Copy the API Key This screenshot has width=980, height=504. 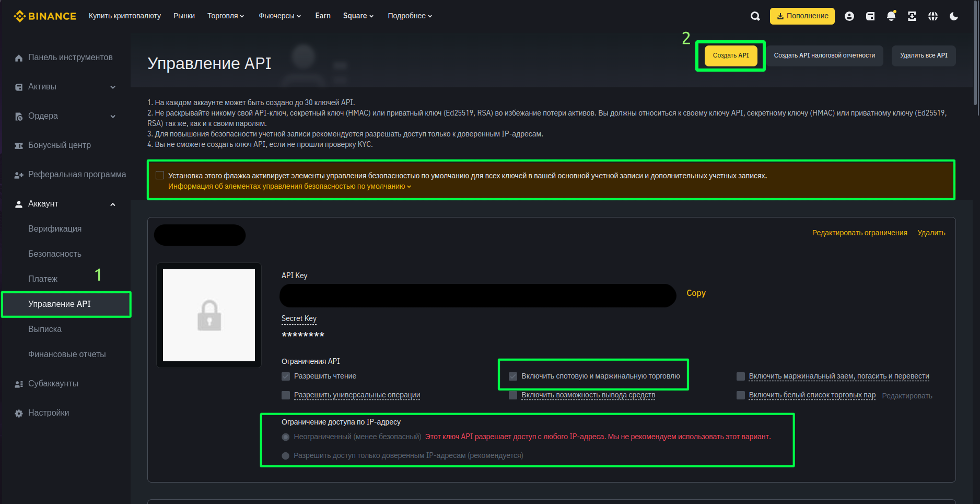coord(696,293)
